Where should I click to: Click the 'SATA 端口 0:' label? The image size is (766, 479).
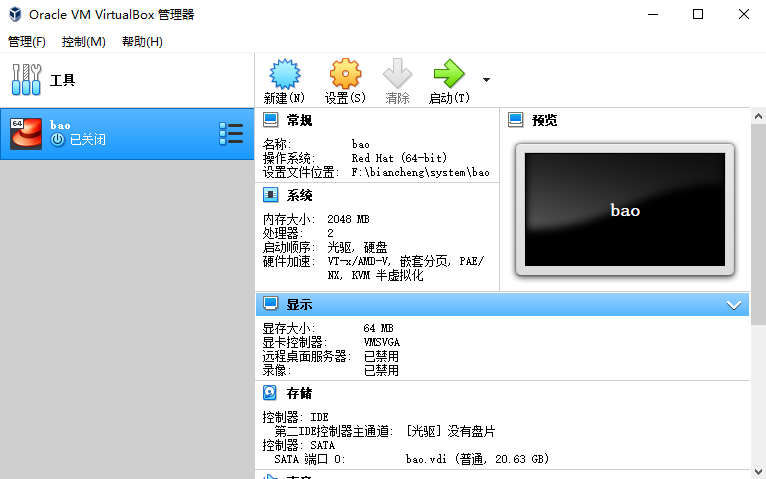[x=310, y=459]
